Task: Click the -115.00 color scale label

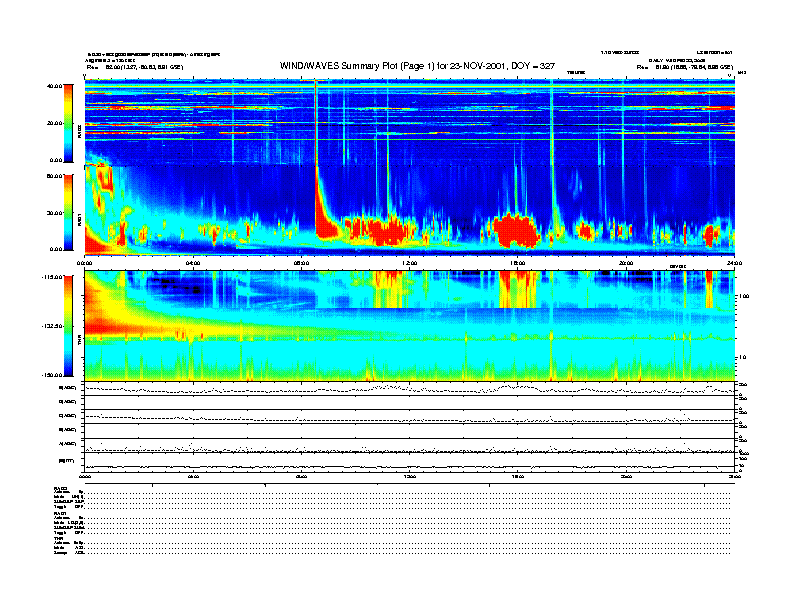Action: [53, 277]
